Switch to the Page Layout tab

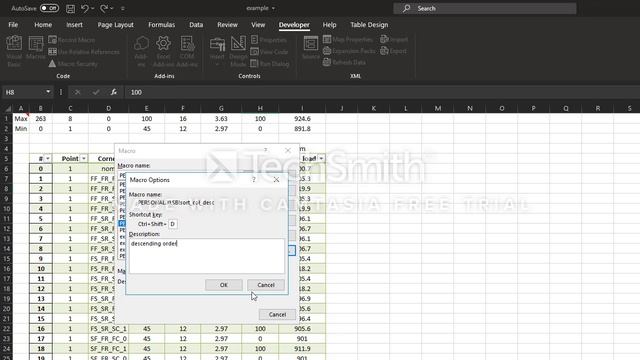[116, 25]
